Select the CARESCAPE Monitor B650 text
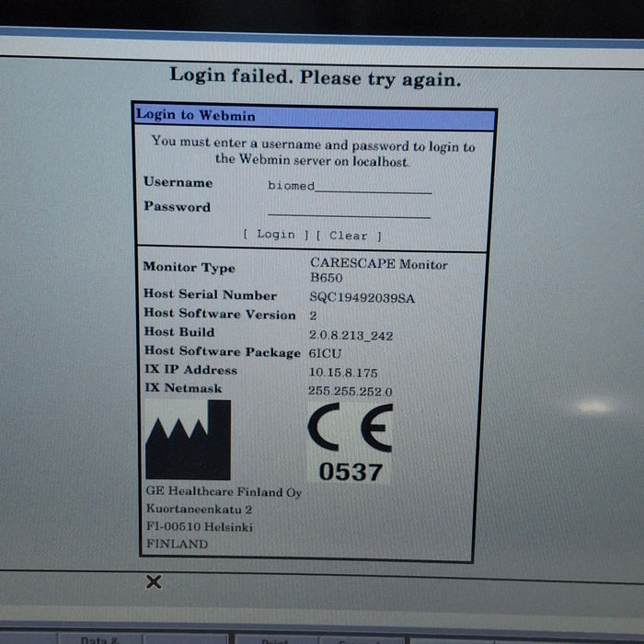Screen dimensions: 644x644 378,270
